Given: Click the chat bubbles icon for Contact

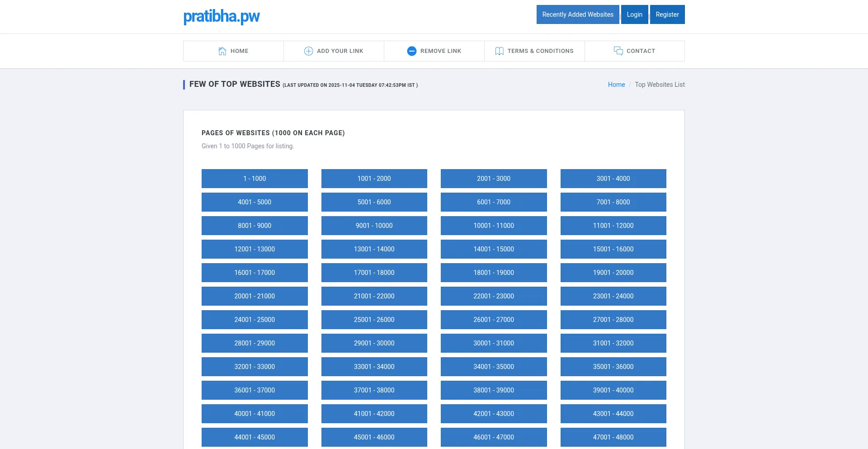Looking at the screenshot, I should (x=618, y=51).
